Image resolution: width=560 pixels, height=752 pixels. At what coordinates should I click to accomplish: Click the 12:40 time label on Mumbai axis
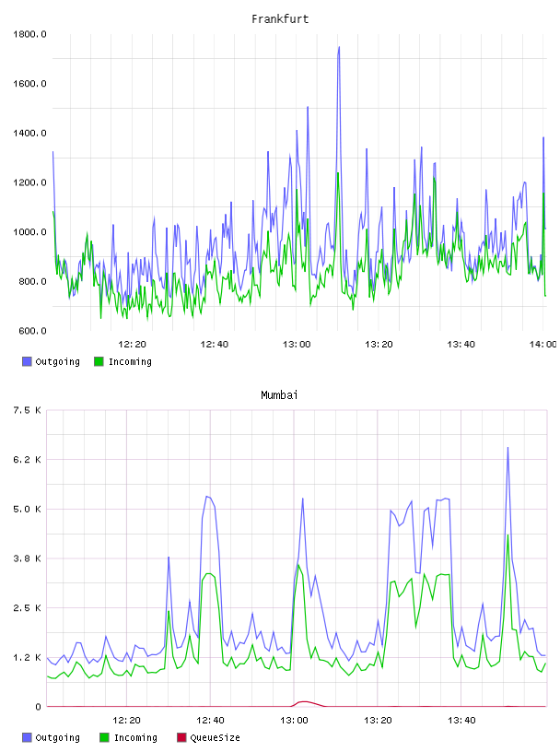point(210,720)
